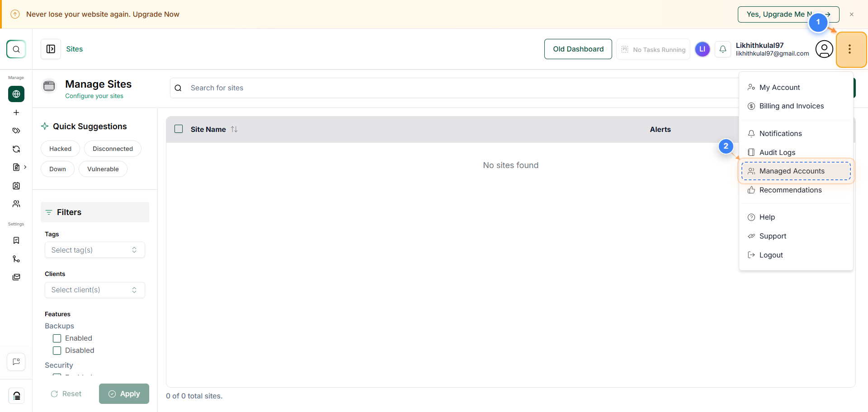Open Help menu item
The image size is (868, 412).
pos(796,217)
